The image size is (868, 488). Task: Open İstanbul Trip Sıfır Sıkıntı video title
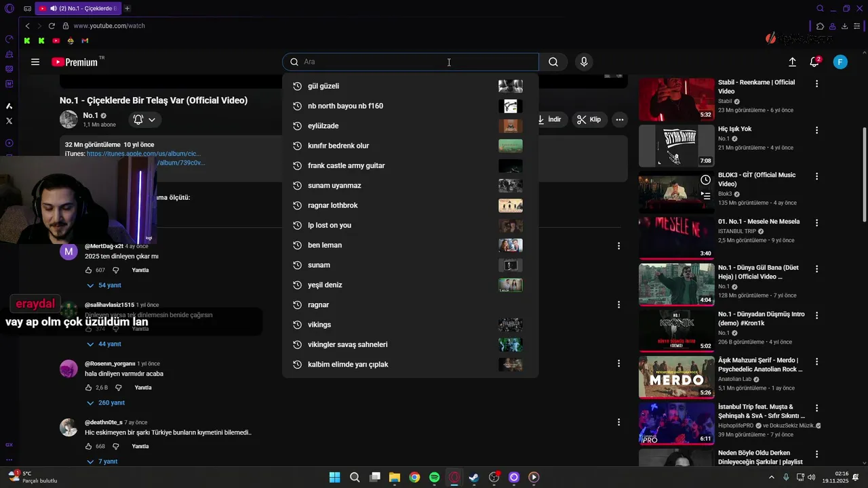click(x=762, y=411)
